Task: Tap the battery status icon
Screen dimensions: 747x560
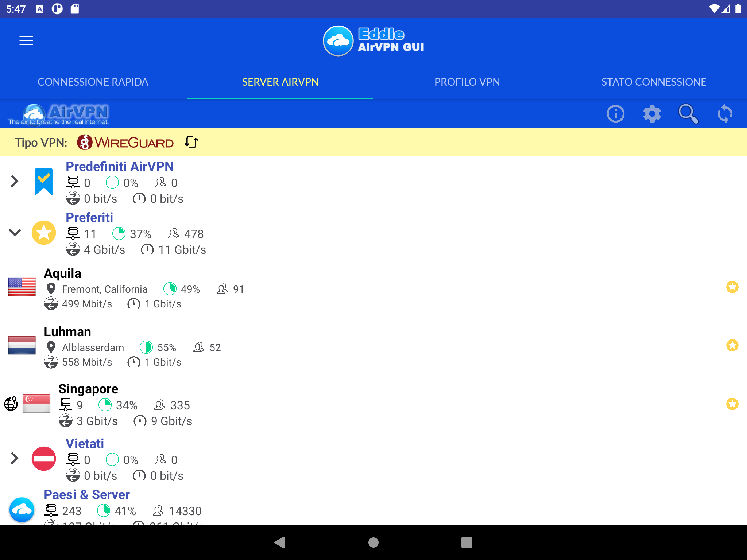Action: [x=738, y=9]
